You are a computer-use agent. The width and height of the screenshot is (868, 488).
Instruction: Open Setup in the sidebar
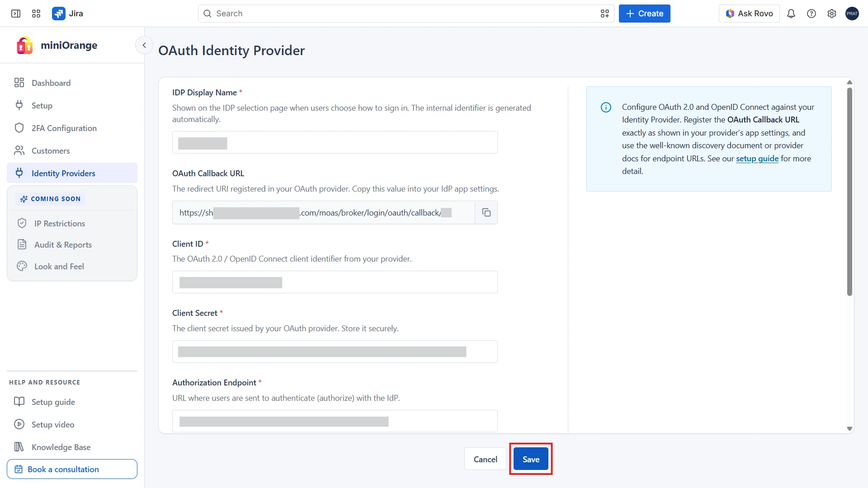72,105
